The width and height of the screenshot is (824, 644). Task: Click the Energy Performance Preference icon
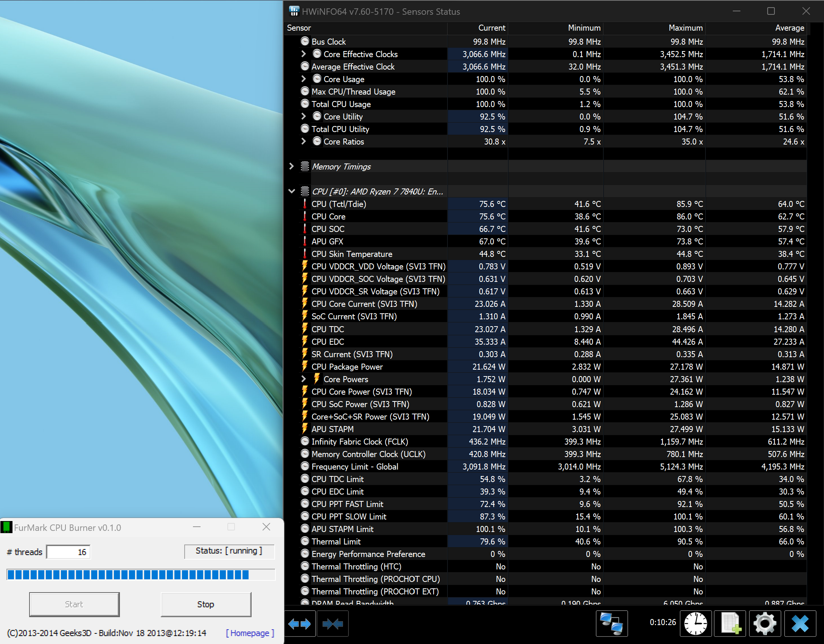coord(305,554)
